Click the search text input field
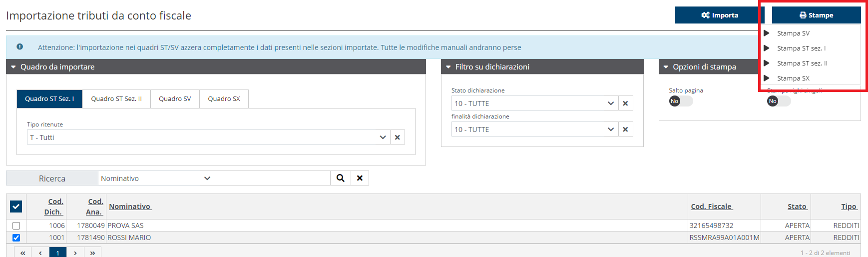Screen dimensions: 868x257 coord(272,178)
